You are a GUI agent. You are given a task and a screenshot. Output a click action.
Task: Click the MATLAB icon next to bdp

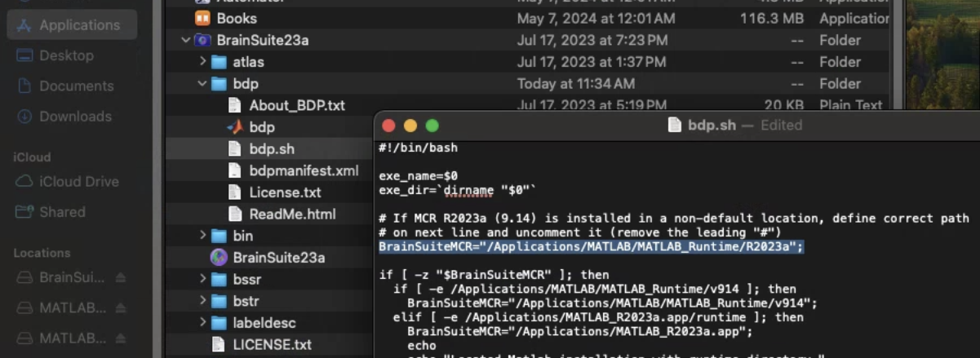coord(235,127)
